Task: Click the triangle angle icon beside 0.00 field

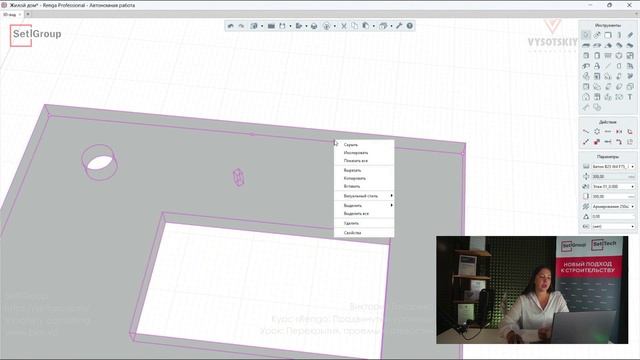Action: point(586,216)
